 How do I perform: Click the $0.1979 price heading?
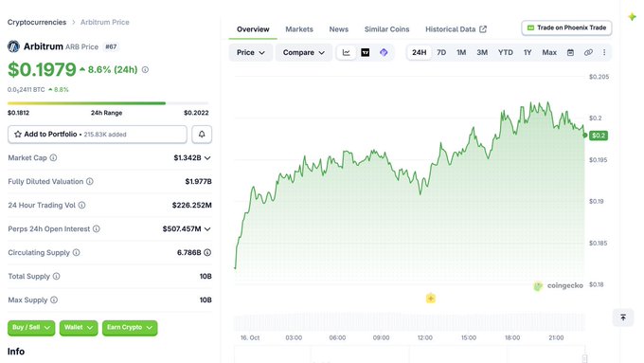[42, 69]
